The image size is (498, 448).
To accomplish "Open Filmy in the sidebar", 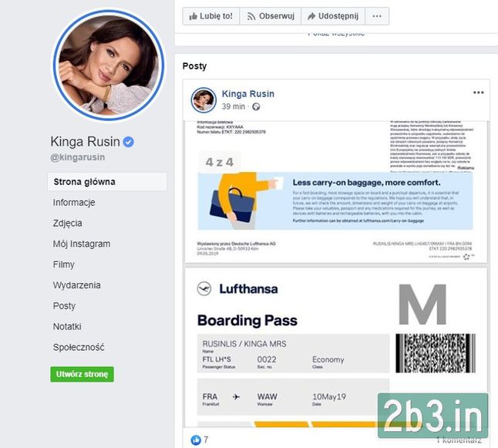I will [63, 264].
